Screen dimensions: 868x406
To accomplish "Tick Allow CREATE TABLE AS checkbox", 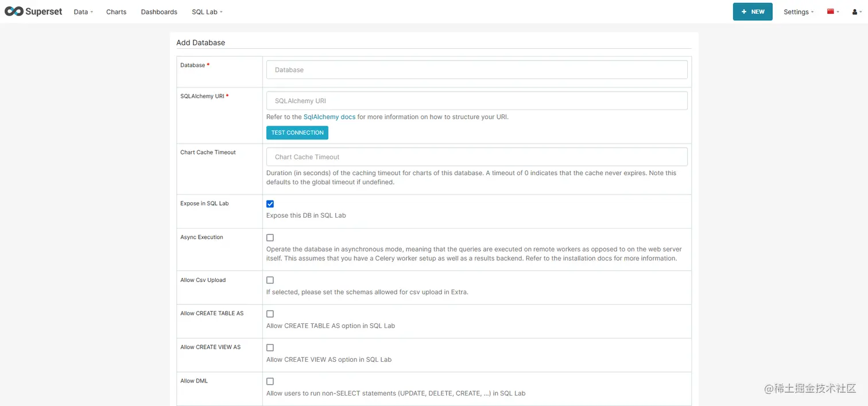I will 270,314.
